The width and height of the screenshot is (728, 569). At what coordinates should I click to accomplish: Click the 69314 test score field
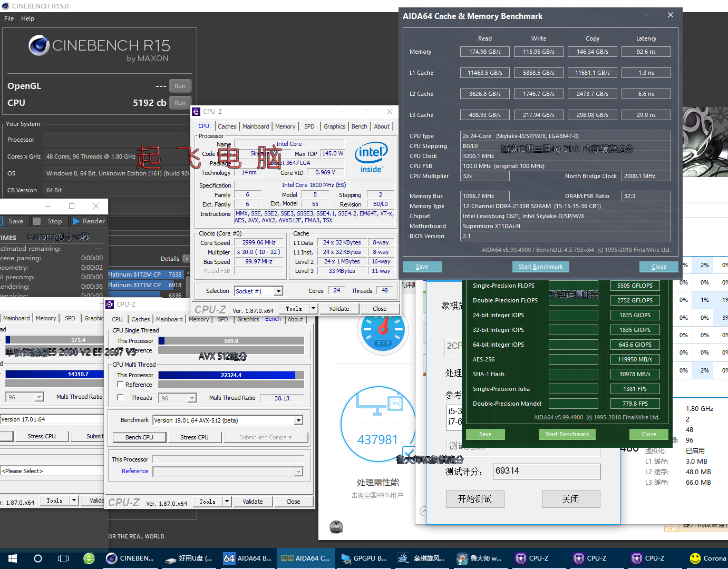[x=547, y=471]
